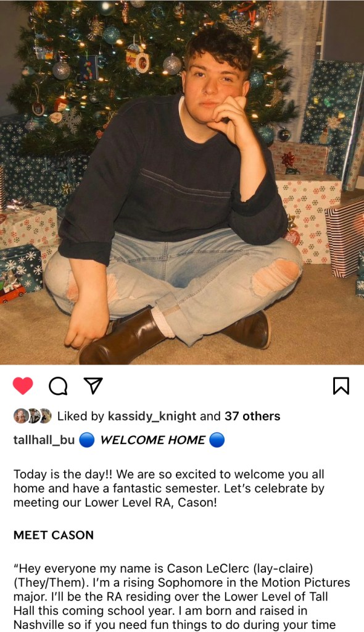
Task: Tap the third liker avatar circle
Action: [x=45, y=416]
